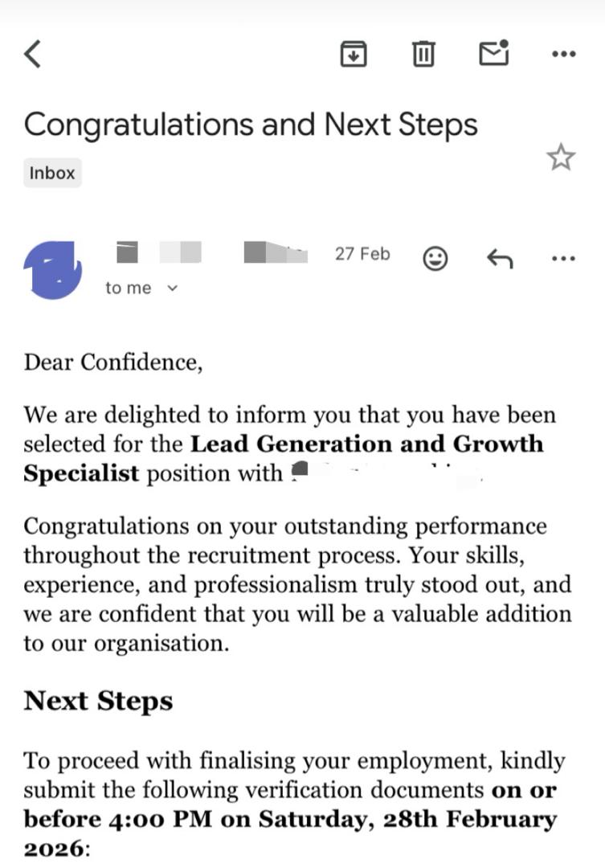Tap the 'Next Steps' heading in the email
Viewport: 605px width, 868px height.
(98, 701)
